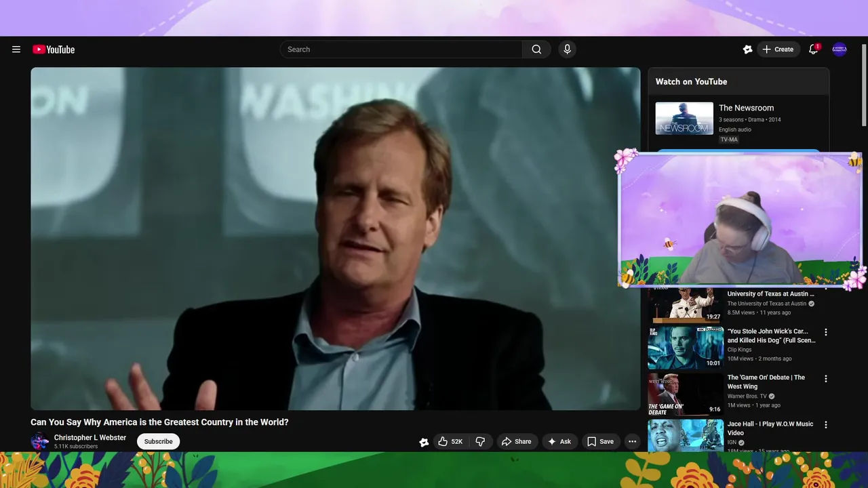This screenshot has height=488, width=868.
Task: Open the notifications bell
Action: 814,49
